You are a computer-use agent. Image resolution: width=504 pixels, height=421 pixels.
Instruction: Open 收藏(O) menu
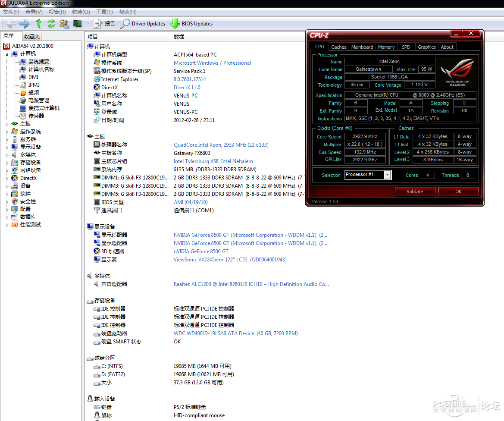coord(81,12)
